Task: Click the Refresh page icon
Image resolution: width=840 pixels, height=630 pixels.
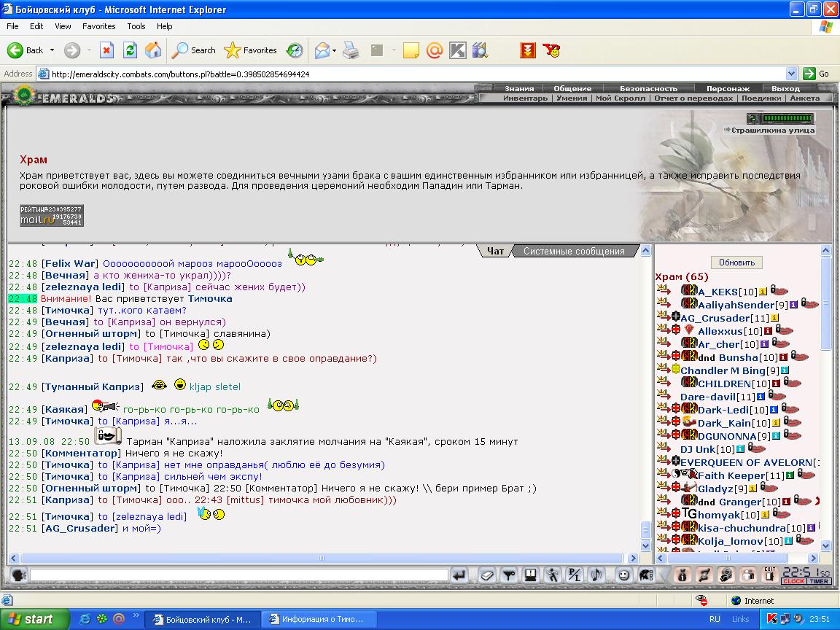Action: (x=130, y=50)
